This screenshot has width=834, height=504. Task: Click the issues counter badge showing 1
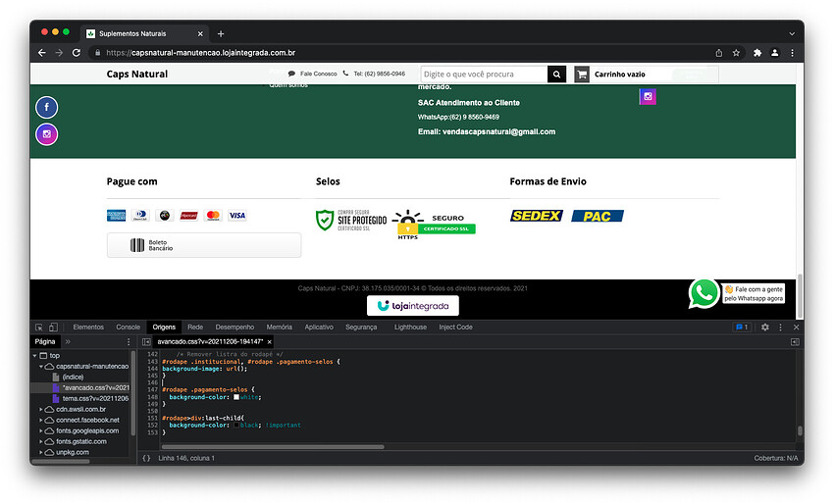click(x=742, y=328)
